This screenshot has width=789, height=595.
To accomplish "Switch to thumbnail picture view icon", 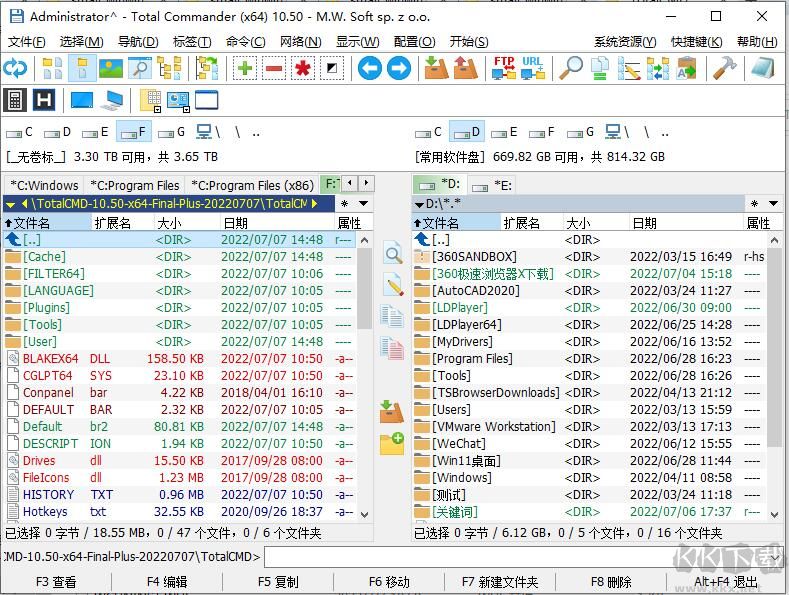I will coord(111,68).
